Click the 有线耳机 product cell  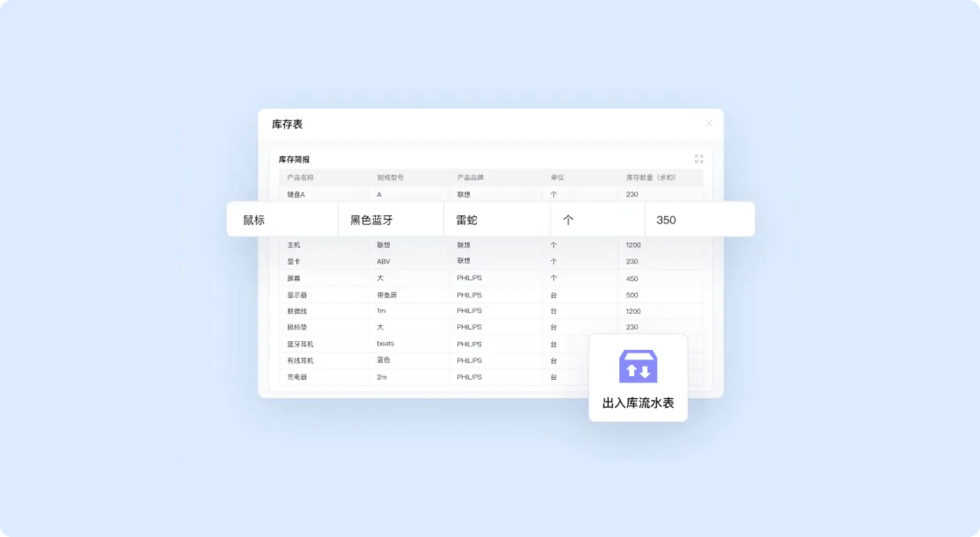(x=300, y=361)
